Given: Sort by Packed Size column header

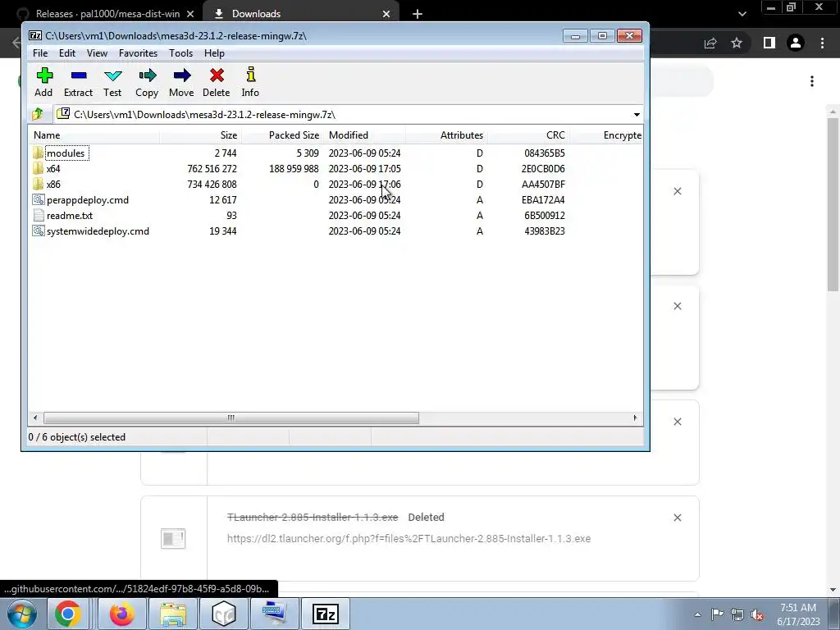Looking at the screenshot, I should tap(282, 135).
